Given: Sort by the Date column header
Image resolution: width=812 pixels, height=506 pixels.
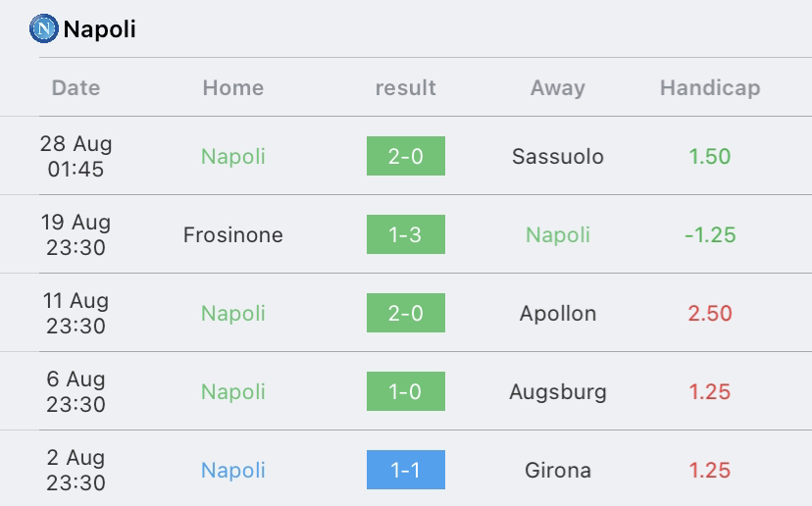Looking at the screenshot, I should click(x=76, y=87).
